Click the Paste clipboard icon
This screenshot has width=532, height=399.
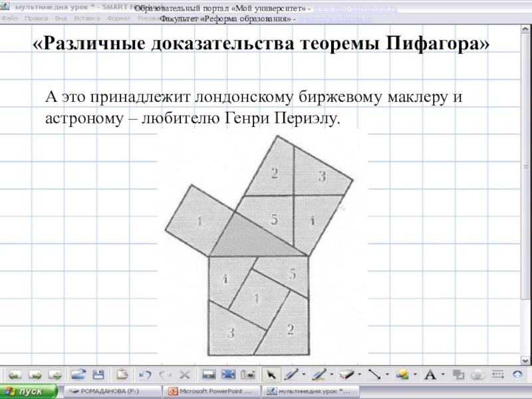pyautogui.click(x=122, y=374)
